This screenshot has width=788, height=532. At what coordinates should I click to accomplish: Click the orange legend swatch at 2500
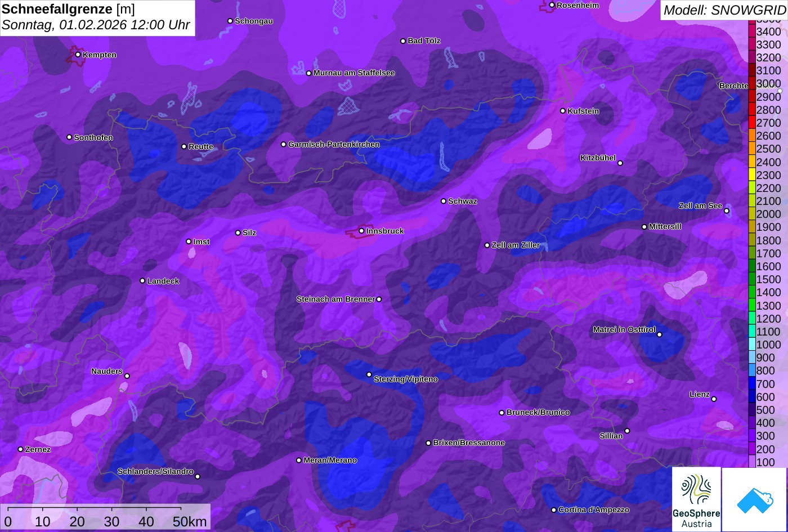pyautogui.click(x=752, y=149)
